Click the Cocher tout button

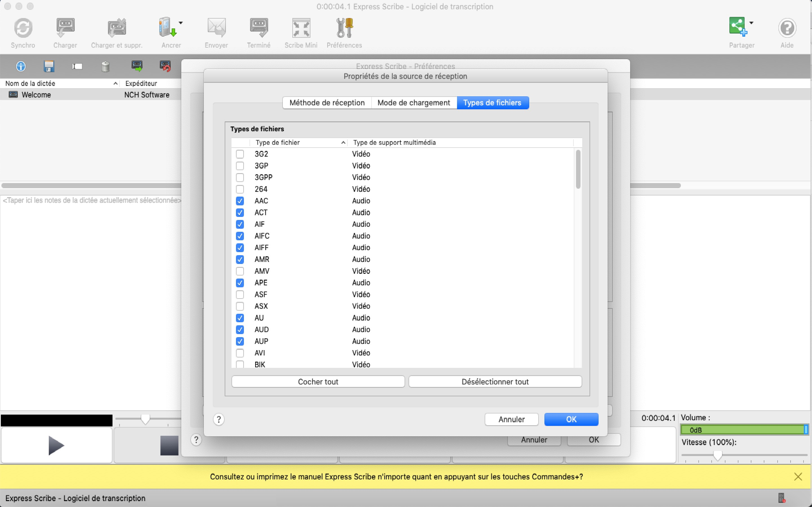click(318, 382)
